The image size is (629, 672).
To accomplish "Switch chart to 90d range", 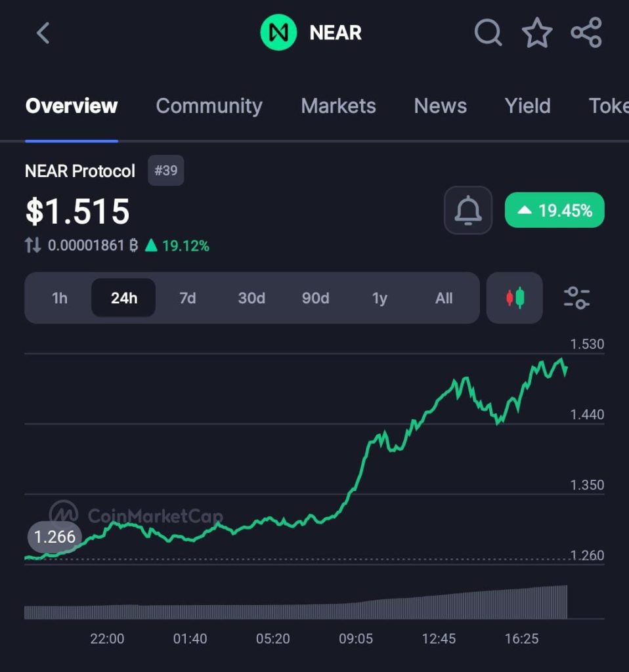I will click(315, 298).
